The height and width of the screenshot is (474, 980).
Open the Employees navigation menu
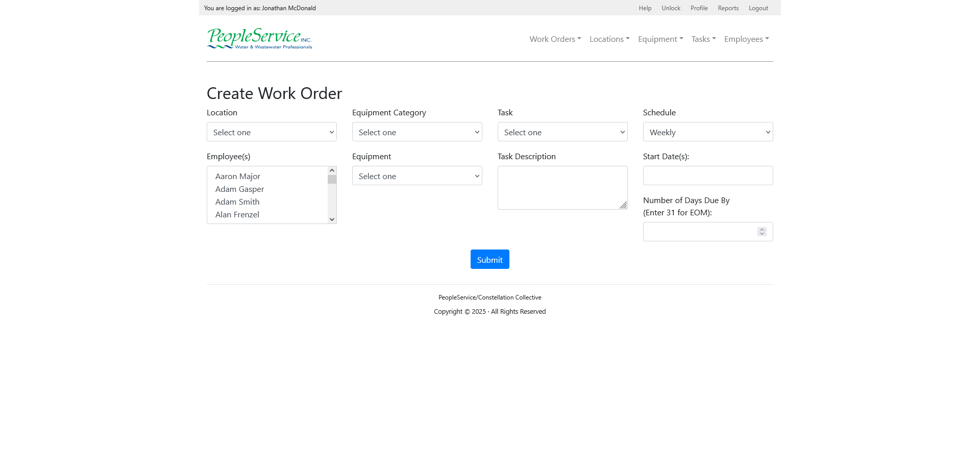[x=746, y=39]
